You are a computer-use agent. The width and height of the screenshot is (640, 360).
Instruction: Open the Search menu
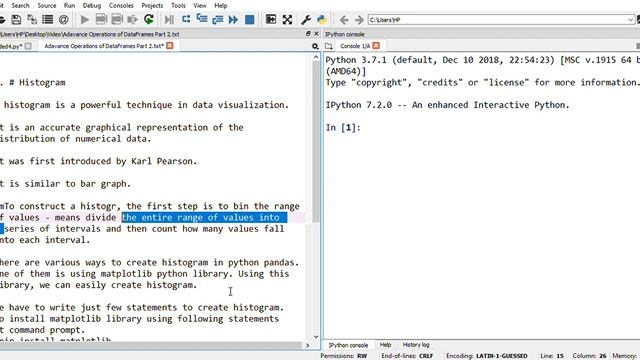pyautogui.click(x=20, y=5)
